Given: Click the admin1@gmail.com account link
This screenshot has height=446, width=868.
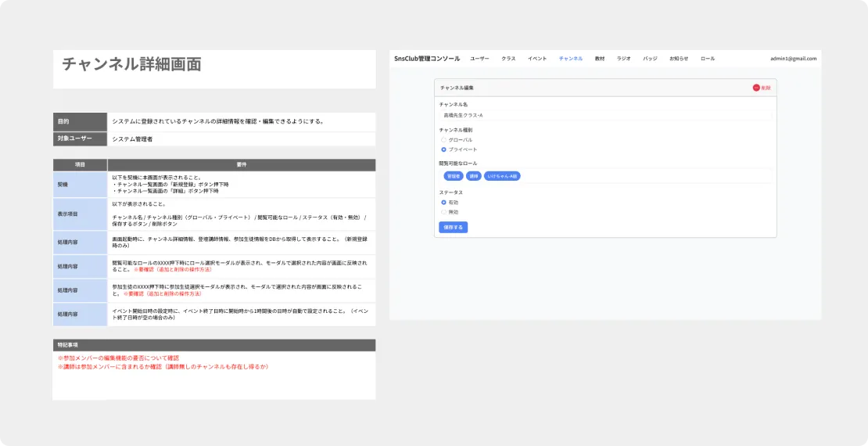Looking at the screenshot, I should (793, 59).
